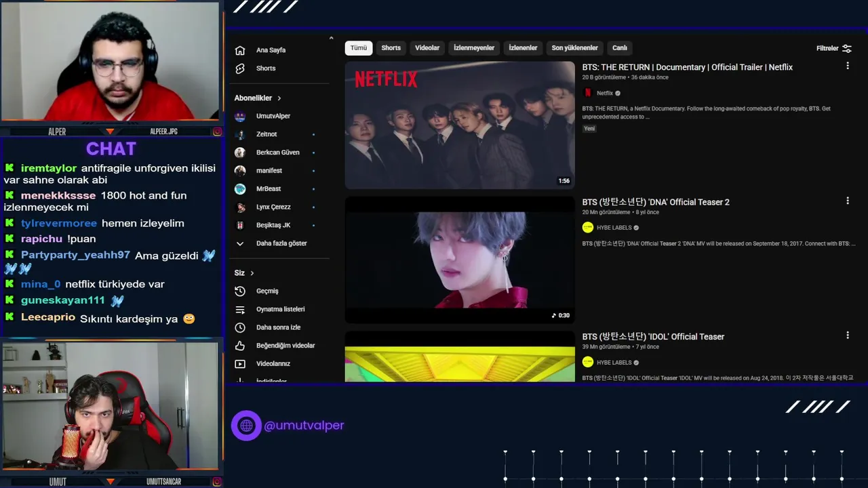Click the scroll-up arrow above the sidebar

pos(332,38)
